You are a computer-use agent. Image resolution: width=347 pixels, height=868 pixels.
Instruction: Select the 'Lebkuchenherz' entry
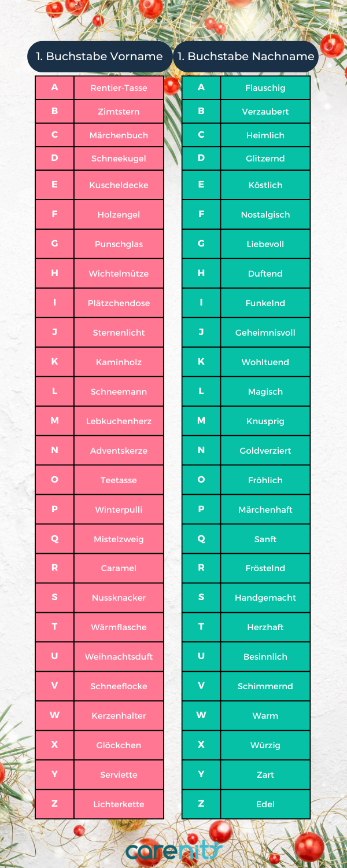pos(119,421)
